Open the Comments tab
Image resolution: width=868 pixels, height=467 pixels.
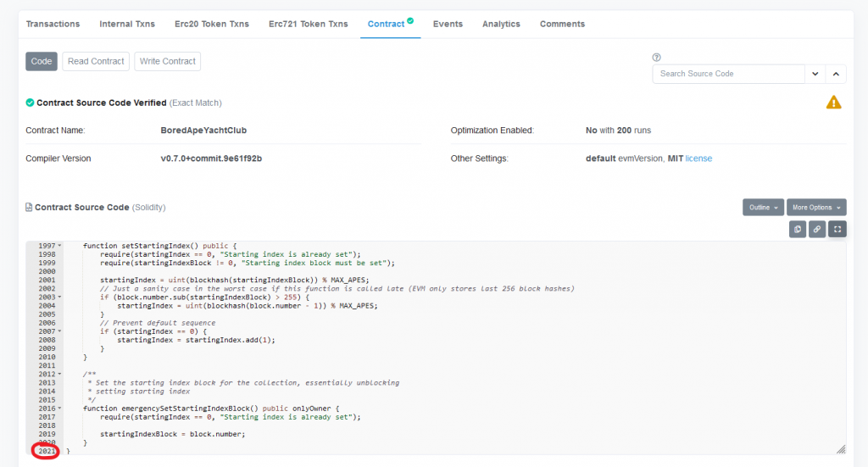click(563, 24)
